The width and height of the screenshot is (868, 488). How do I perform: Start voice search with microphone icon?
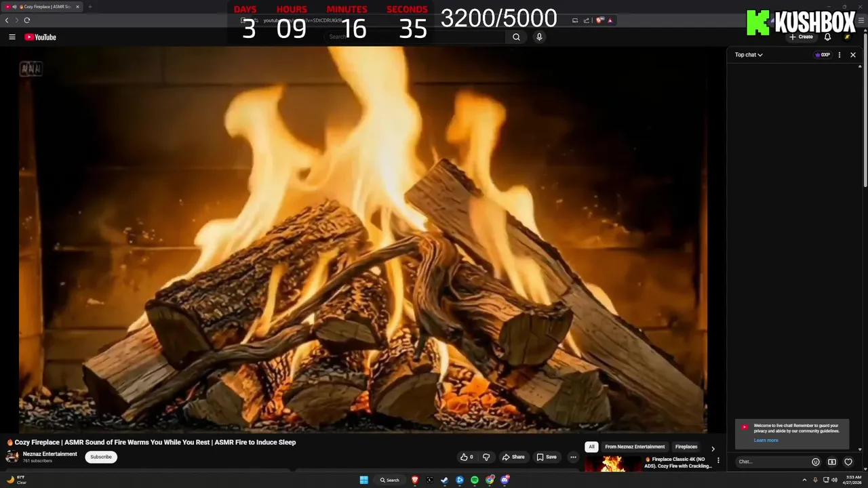pyautogui.click(x=539, y=37)
